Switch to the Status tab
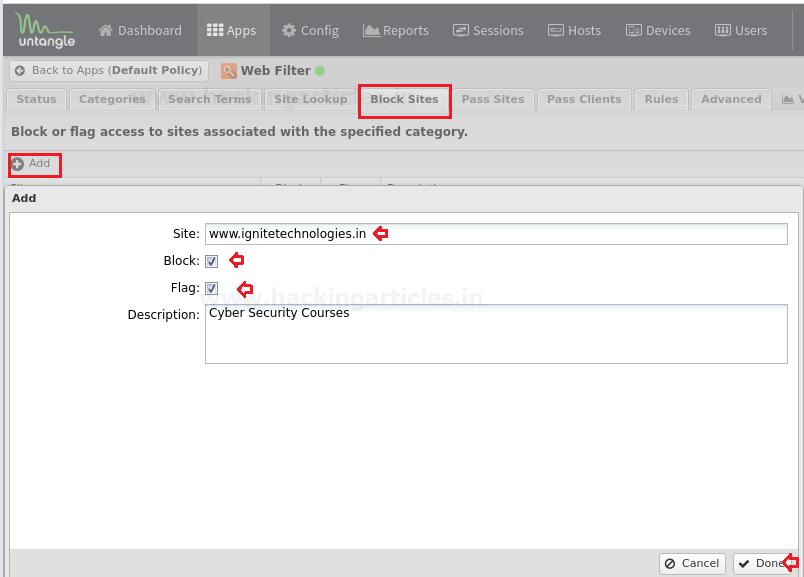The width and height of the screenshot is (804, 577). pyautogui.click(x=36, y=100)
